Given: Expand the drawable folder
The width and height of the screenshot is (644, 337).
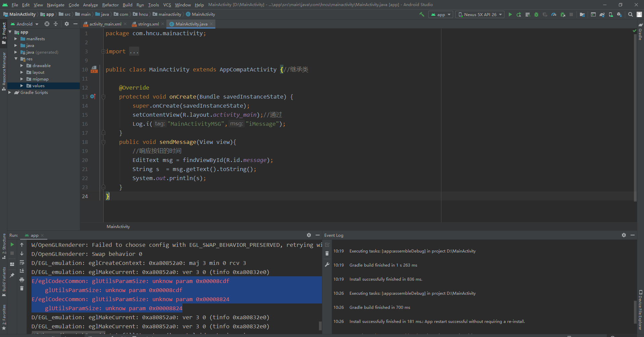Looking at the screenshot, I should pyautogui.click(x=22, y=66).
